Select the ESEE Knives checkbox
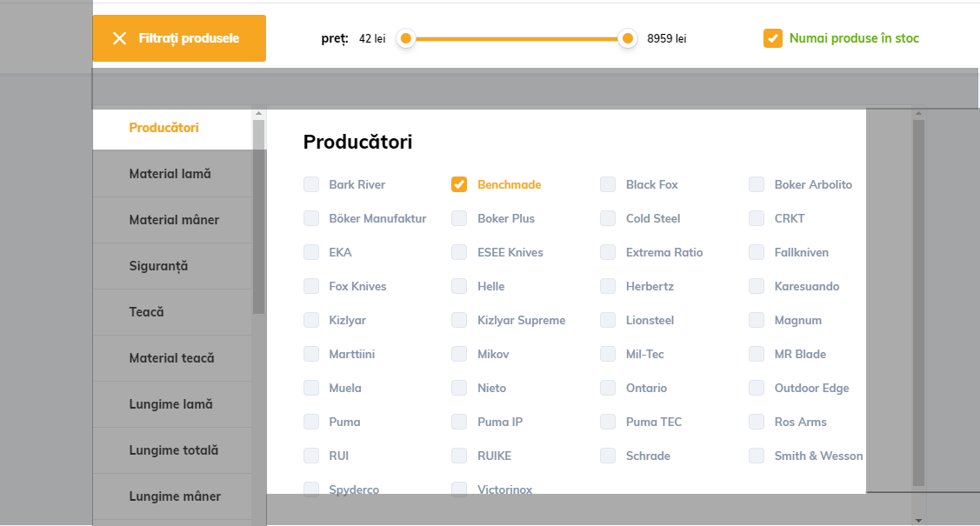 pyautogui.click(x=459, y=252)
